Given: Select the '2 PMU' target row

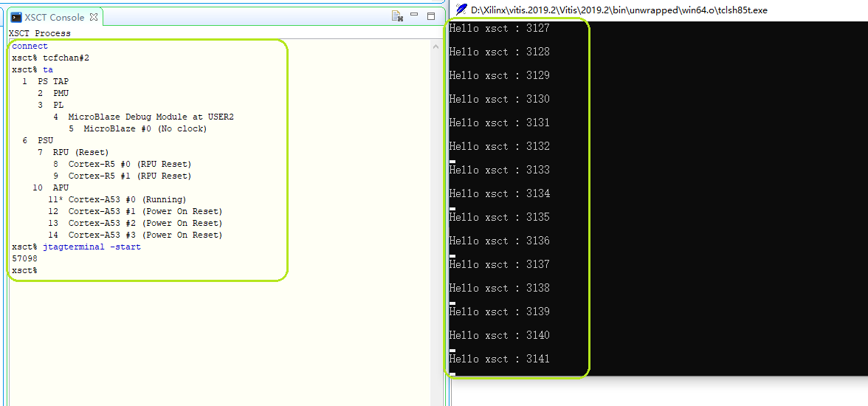Looking at the screenshot, I should (x=53, y=93).
